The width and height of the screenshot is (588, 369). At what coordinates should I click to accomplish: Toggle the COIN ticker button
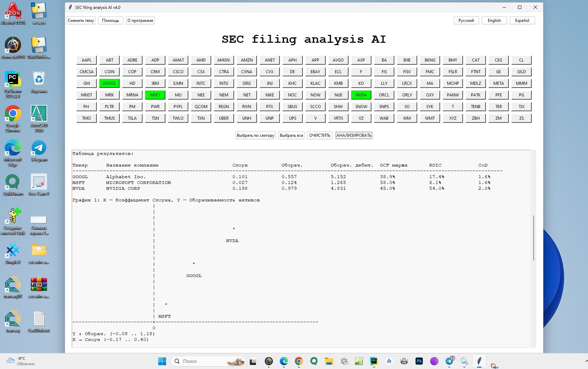[109, 71]
